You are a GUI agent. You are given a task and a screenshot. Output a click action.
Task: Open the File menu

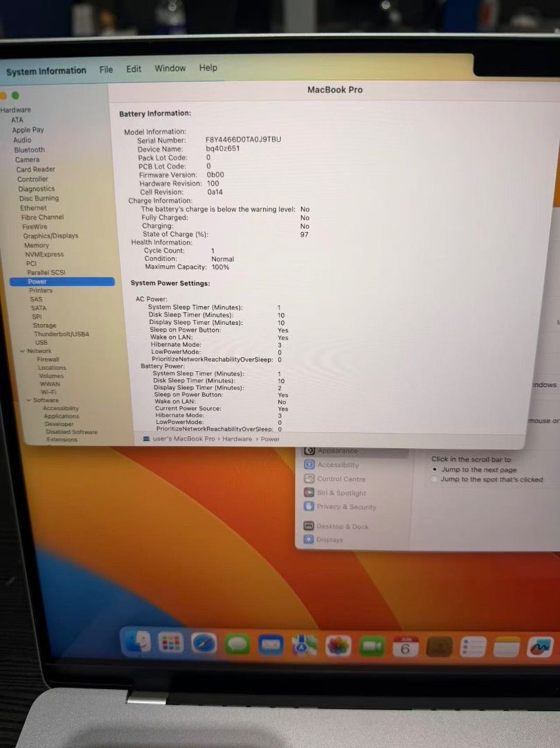(106, 70)
